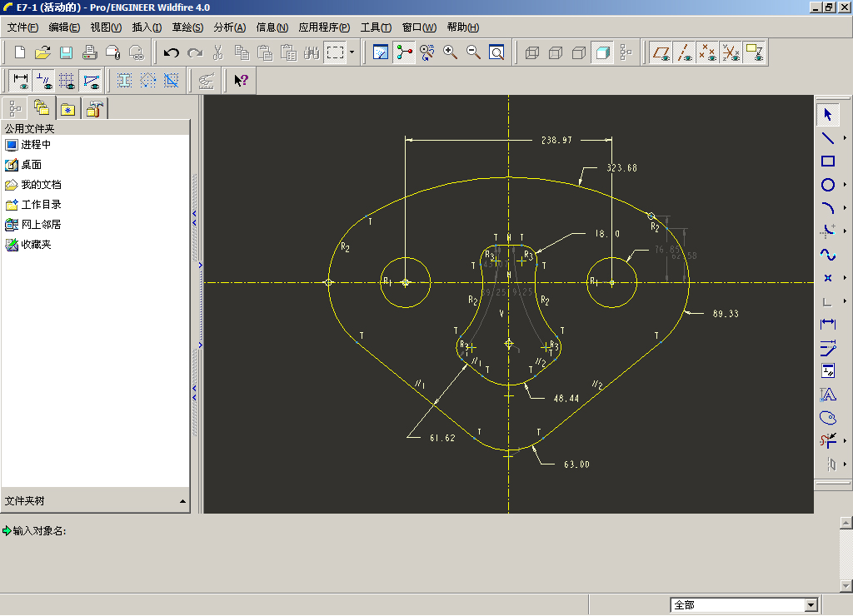The height and width of the screenshot is (616, 853).
Task: Open the 草绘(S) menu
Action: (187, 27)
